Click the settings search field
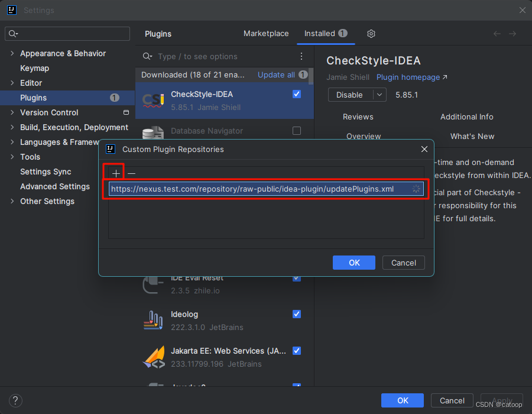The width and height of the screenshot is (532, 414). point(67,34)
